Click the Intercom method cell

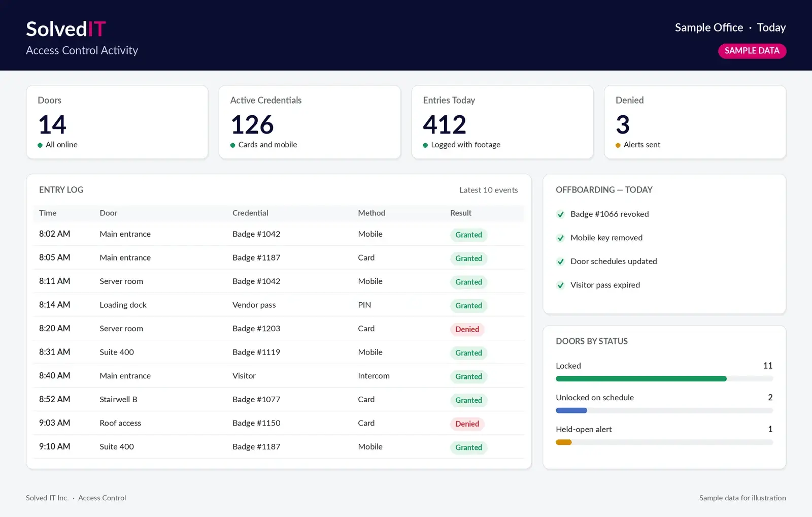374,376
